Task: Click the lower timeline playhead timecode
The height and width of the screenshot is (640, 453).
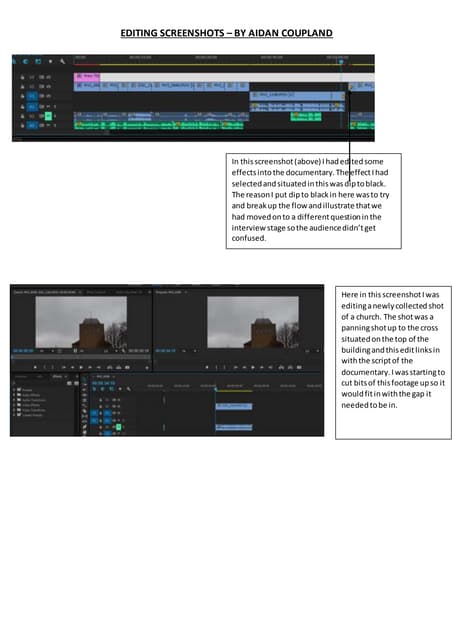Action: click(x=103, y=383)
